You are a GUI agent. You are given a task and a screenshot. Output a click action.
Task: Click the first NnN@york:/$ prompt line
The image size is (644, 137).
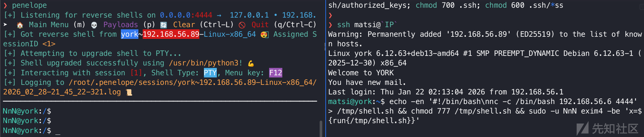point(27,111)
